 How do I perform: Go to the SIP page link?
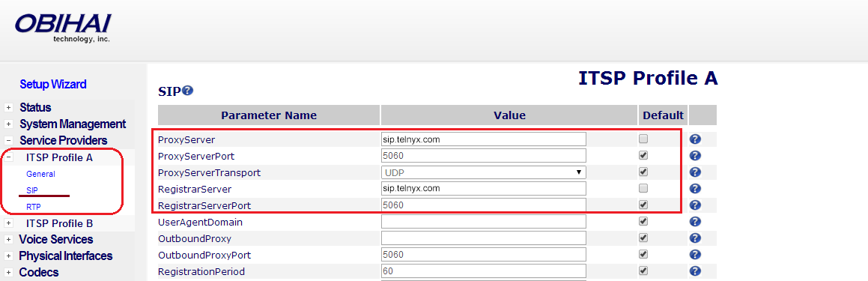click(31, 190)
